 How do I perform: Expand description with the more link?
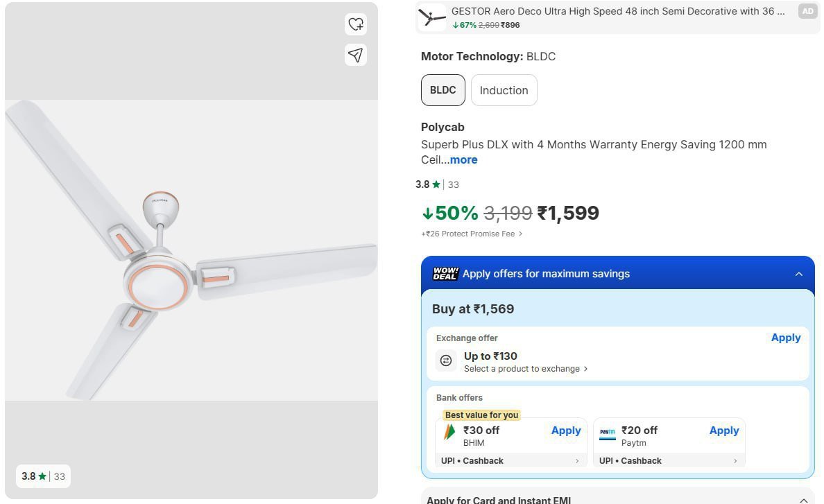463,160
